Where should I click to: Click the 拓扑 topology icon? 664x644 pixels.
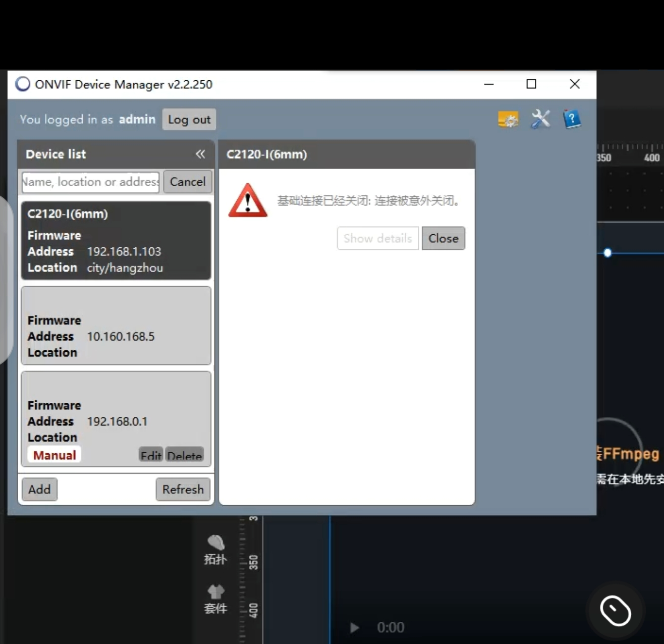click(215, 550)
